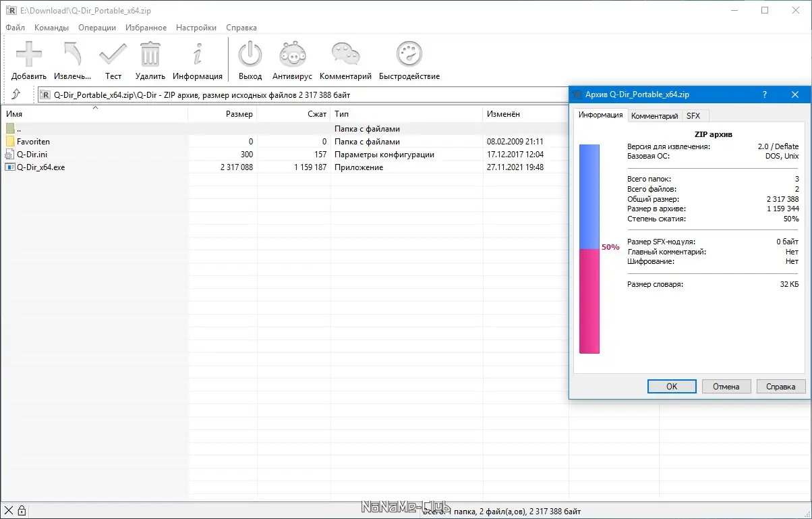Switch to the Комментарий tab in dialog
This screenshot has width=812, height=519.
pos(654,116)
